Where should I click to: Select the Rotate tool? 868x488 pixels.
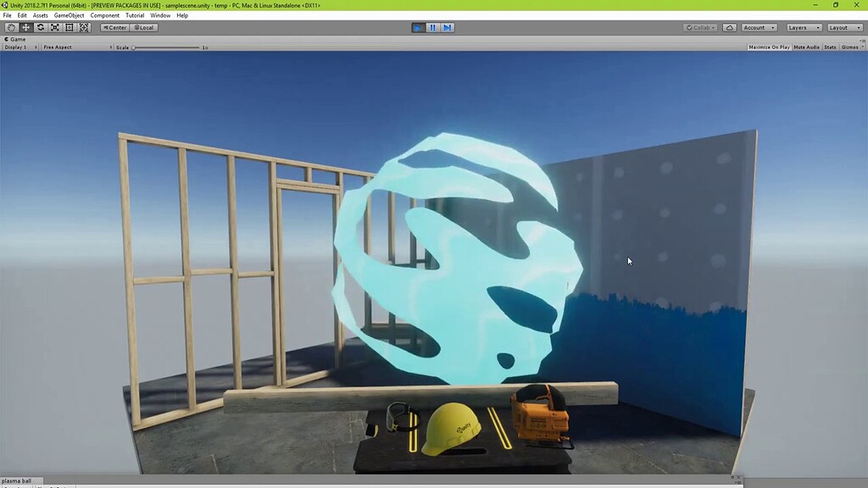[x=40, y=27]
